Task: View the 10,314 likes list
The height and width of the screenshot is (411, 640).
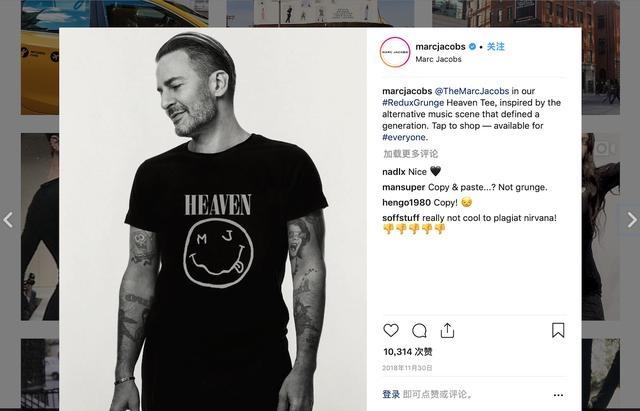Action: [408, 351]
